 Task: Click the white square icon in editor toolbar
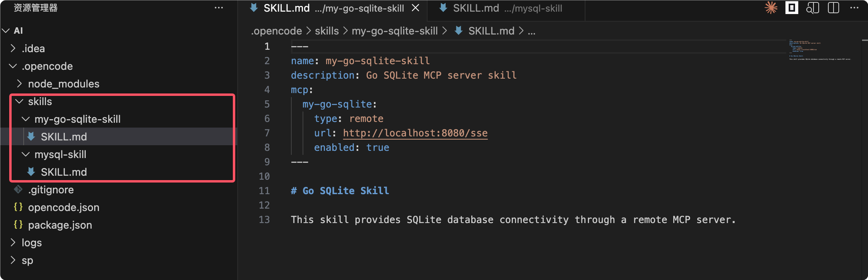tap(792, 8)
